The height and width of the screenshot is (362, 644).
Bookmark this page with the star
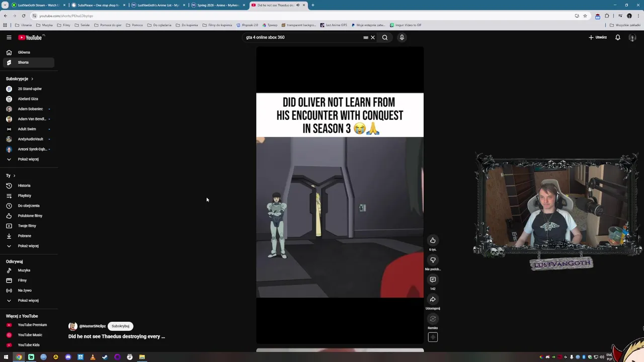[x=585, y=16]
